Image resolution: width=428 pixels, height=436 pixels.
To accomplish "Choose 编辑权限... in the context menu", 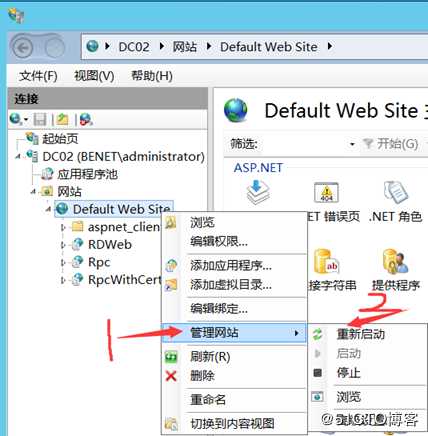I will [234, 241].
